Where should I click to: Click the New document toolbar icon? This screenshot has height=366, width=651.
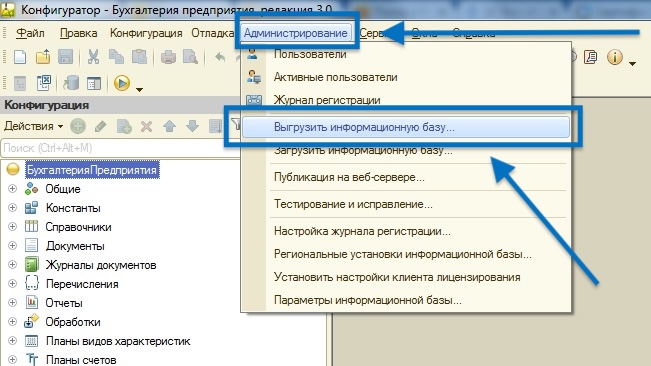pos(20,57)
